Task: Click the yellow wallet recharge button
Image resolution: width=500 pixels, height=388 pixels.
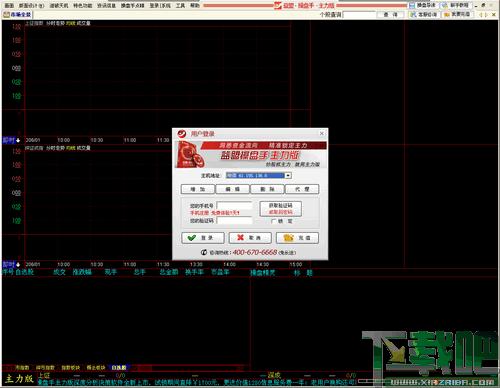Action: click(x=297, y=238)
